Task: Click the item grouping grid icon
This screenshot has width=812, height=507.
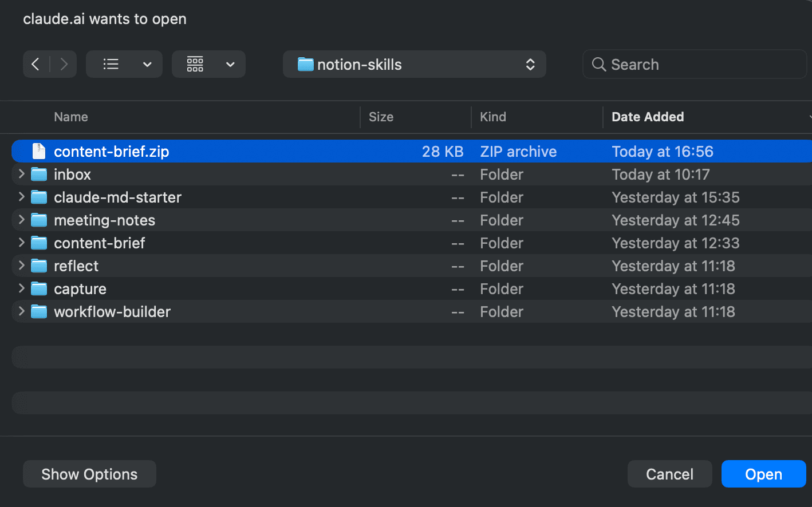Action: 195,64
